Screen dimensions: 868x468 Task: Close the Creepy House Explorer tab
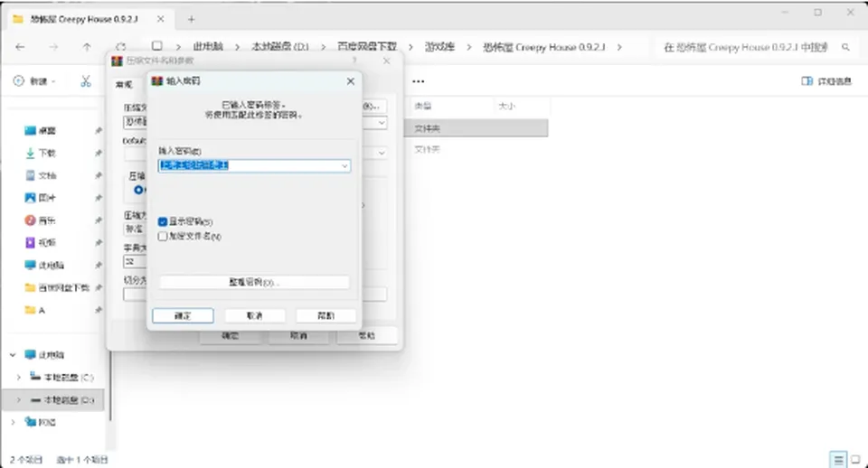161,19
